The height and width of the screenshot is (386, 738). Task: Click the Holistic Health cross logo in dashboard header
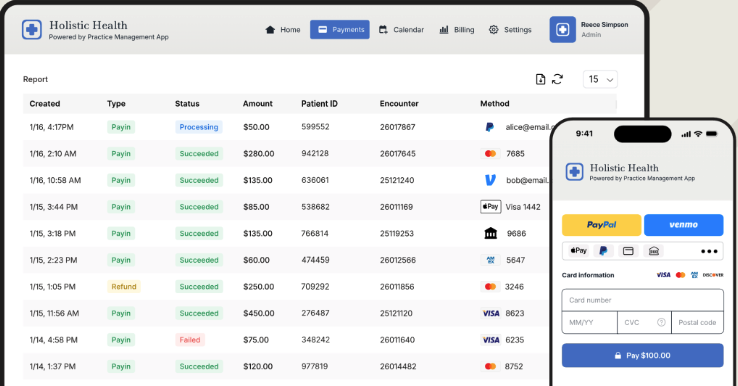[x=32, y=30]
